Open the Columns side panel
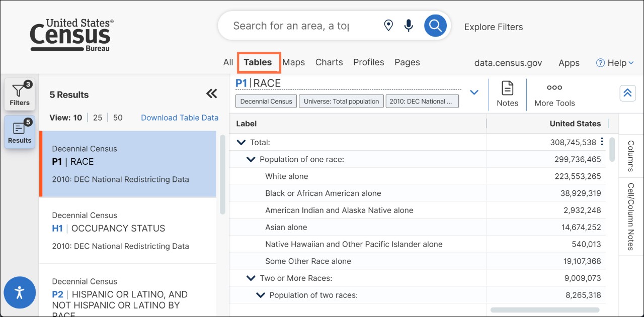 (630, 157)
